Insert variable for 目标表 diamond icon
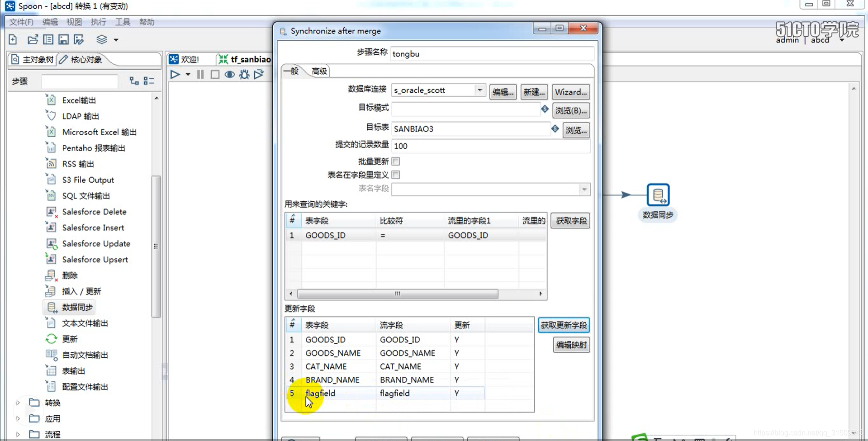The height and width of the screenshot is (441, 868). (x=555, y=129)
